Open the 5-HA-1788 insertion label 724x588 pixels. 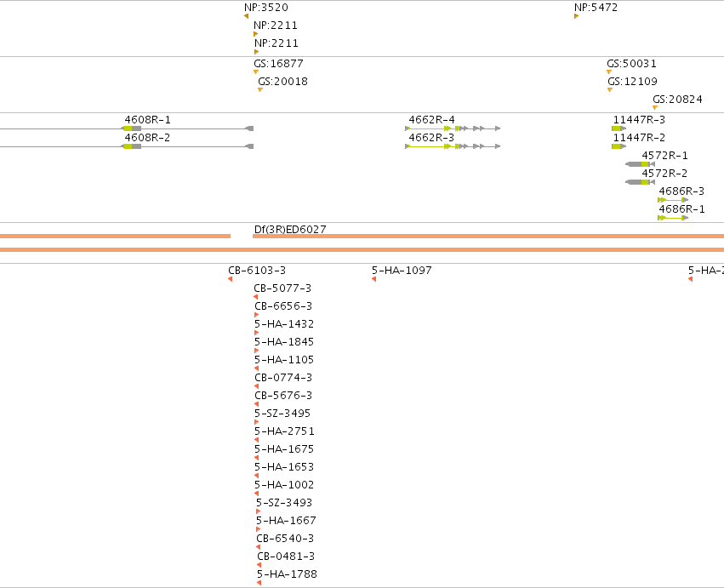coord(287,574)
